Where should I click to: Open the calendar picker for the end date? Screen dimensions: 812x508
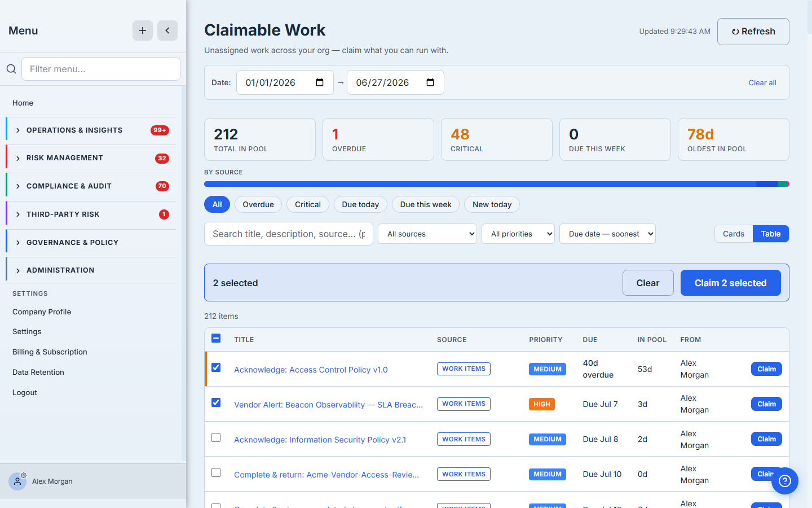point(430,82)
